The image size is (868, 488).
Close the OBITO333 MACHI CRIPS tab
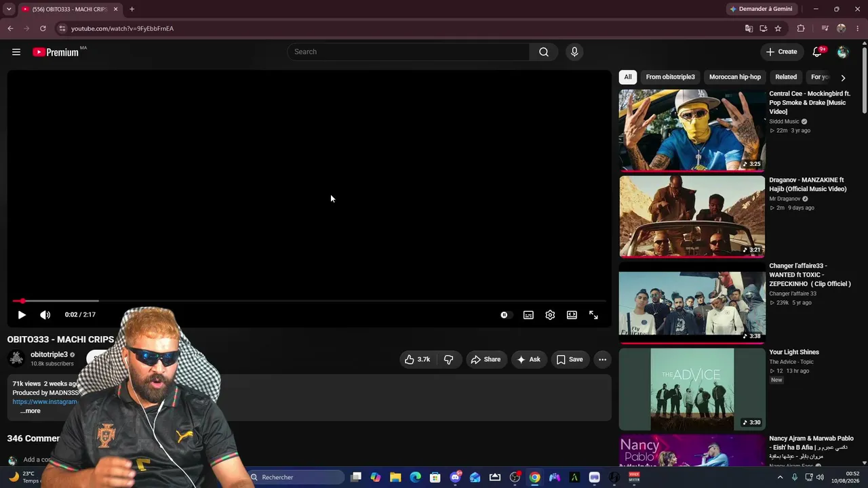coord(115,9)
